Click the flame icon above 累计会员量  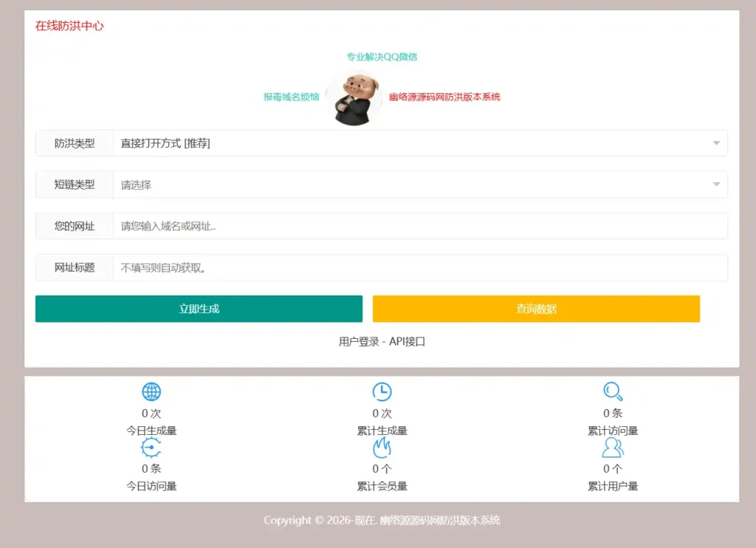pyautogui.click(x=382, y=448)
